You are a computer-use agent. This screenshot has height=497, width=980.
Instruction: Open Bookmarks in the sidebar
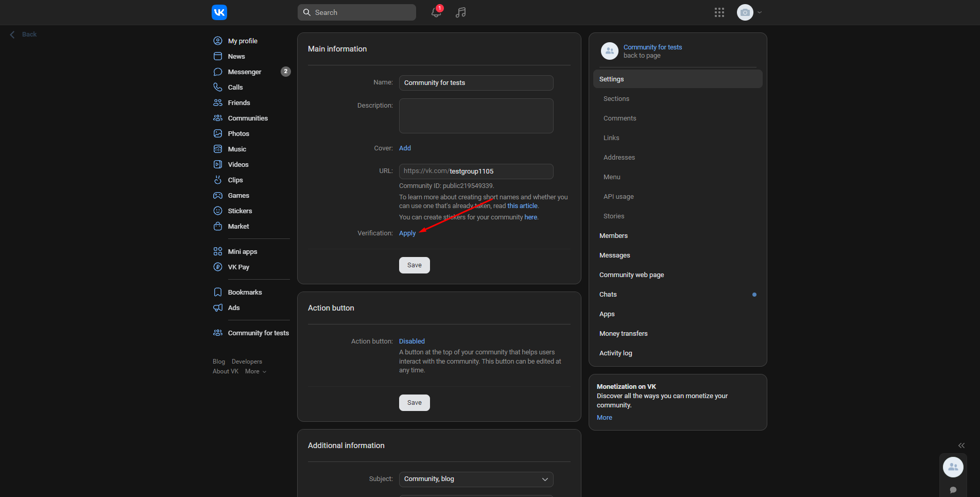click(x=245, y=293)
